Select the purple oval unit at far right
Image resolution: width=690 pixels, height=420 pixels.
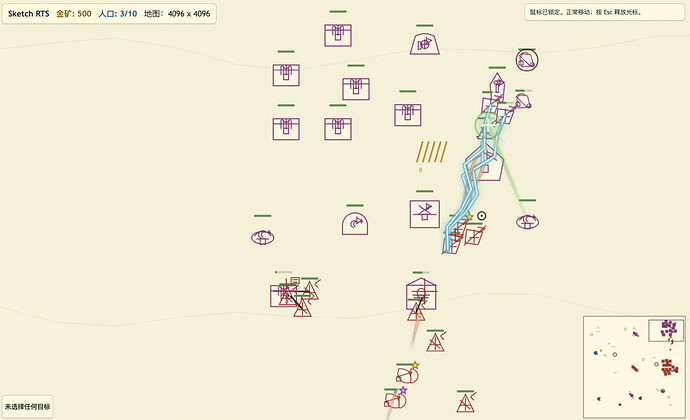pyautogui.click(x=527, y=221)
